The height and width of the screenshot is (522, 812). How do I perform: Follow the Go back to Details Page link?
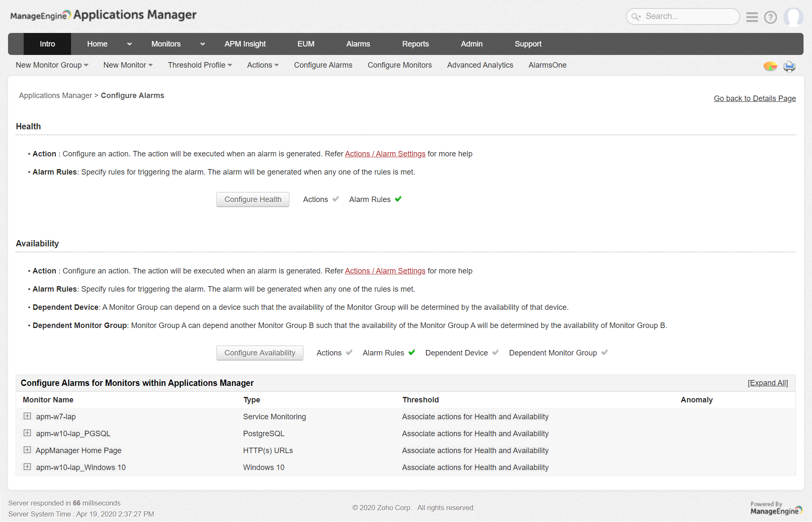click(x=754, y=98)
